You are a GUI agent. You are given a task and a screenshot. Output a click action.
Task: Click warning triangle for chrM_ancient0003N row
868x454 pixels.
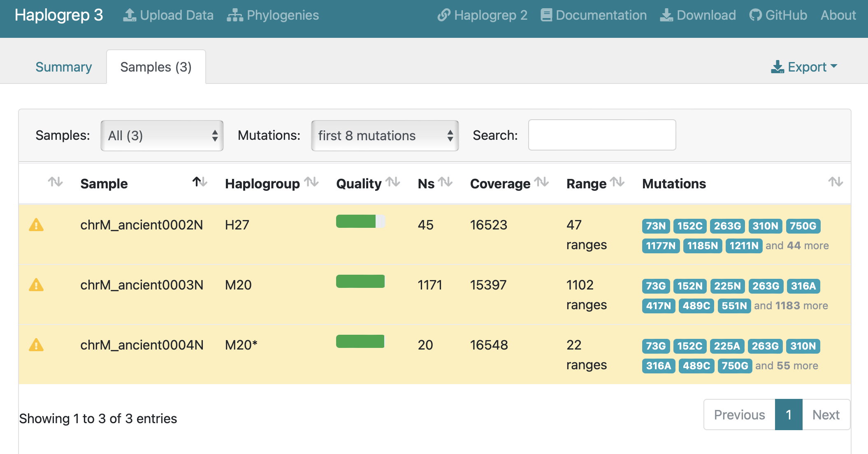click(36, 285)
